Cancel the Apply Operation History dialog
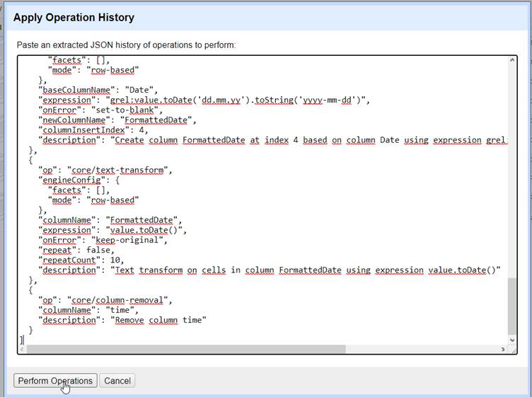The height and width of the screenshot is (397, 532). (117, 381)
